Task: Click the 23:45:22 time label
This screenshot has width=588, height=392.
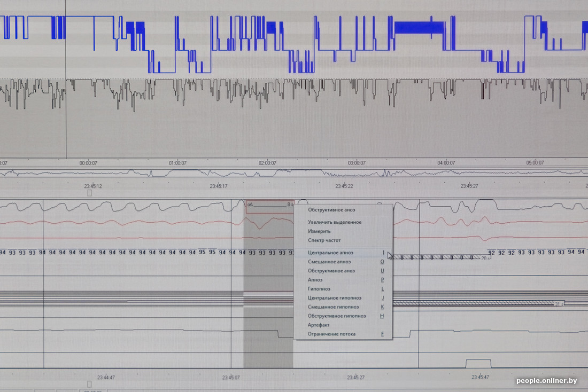Action: [x=344, y=186]
